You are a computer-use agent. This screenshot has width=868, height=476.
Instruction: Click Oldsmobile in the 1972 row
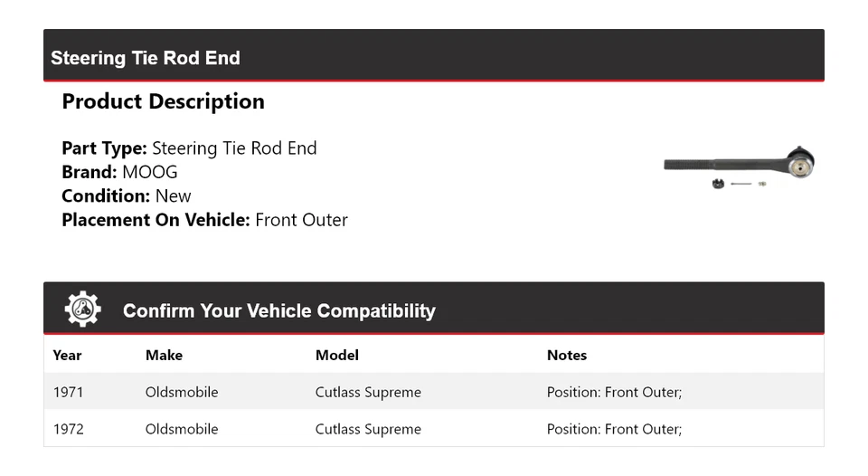[182, 429]
